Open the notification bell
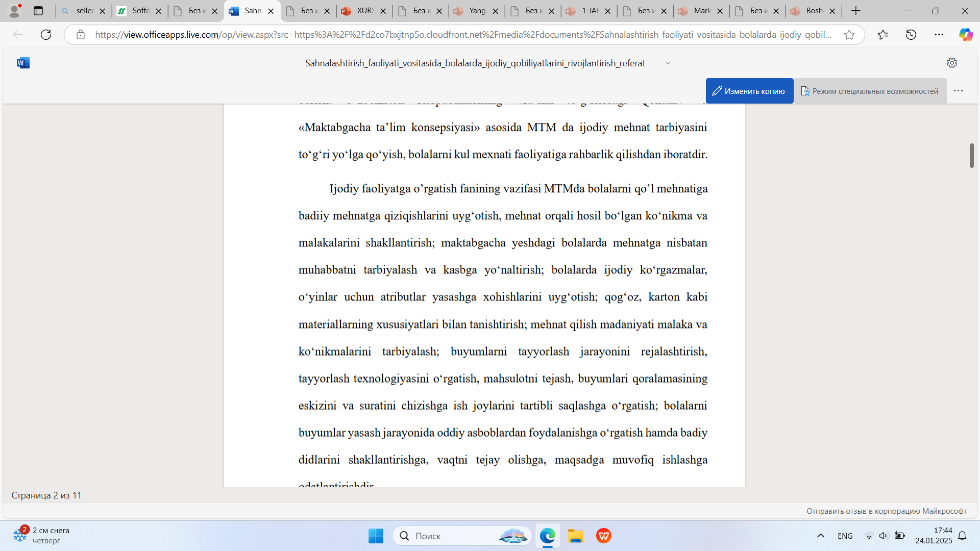The image size is (980, 551). pyautogui.click(x=962, y=536)
